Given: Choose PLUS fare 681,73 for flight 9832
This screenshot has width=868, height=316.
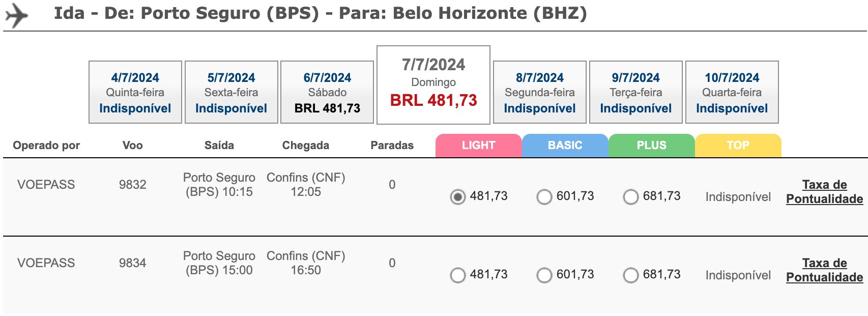Looking at the screenshot, I should 631,196.
